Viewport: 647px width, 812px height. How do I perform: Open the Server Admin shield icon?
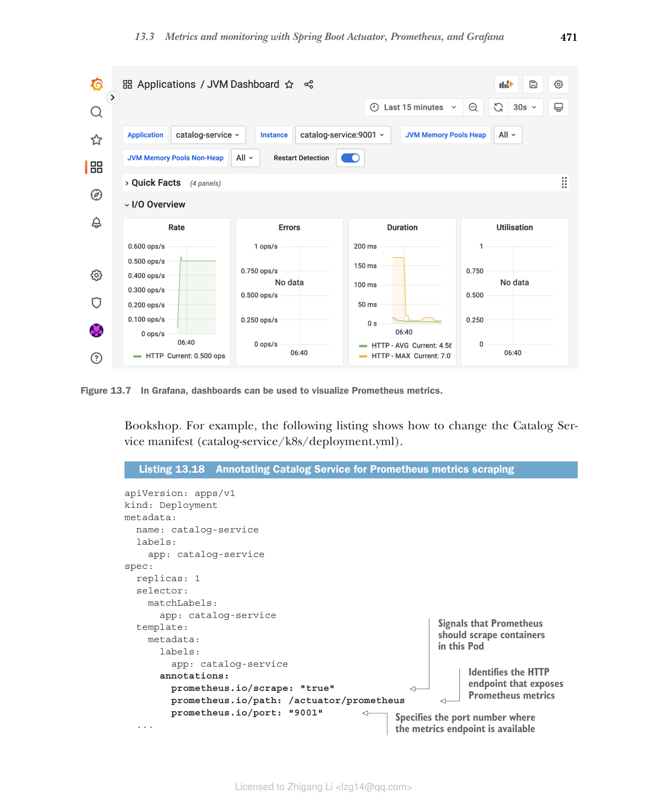(x=97, y=303)
